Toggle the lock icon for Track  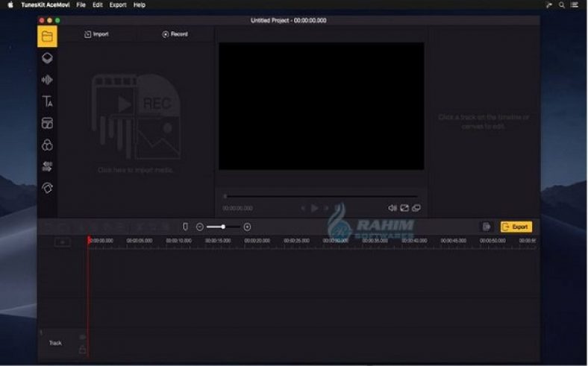pos(83,350)
